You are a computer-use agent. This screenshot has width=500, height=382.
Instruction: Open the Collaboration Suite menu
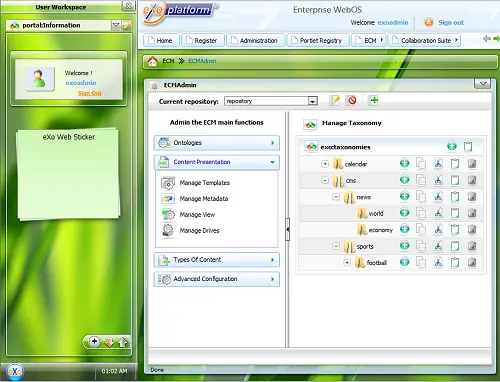[x=425, y=40]
